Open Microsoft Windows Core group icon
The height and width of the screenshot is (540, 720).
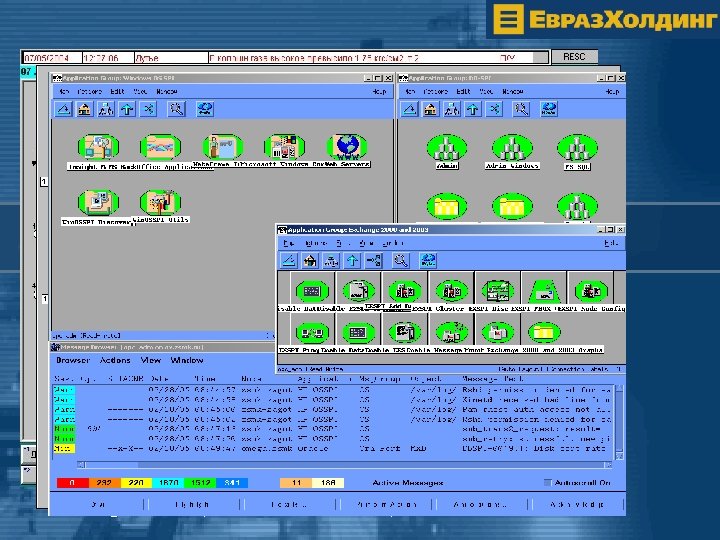click(285, 147)
